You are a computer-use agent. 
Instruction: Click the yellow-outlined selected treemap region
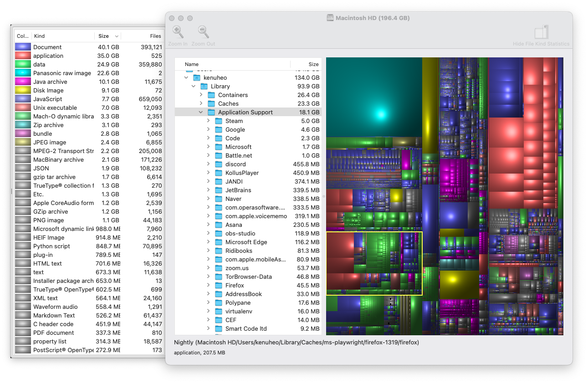click(374, 263)
